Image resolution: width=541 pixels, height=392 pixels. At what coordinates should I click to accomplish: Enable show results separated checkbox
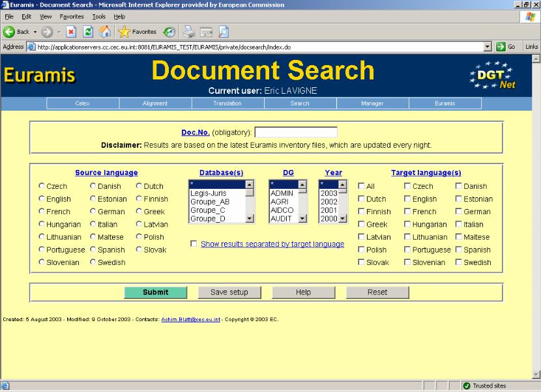click(x=194, y=244)
